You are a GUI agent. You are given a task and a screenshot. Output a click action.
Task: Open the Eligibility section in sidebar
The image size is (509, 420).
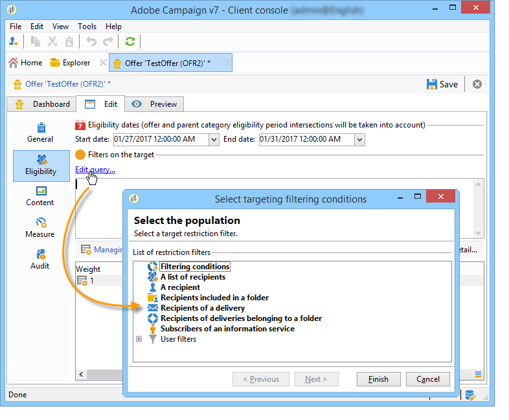41,166
